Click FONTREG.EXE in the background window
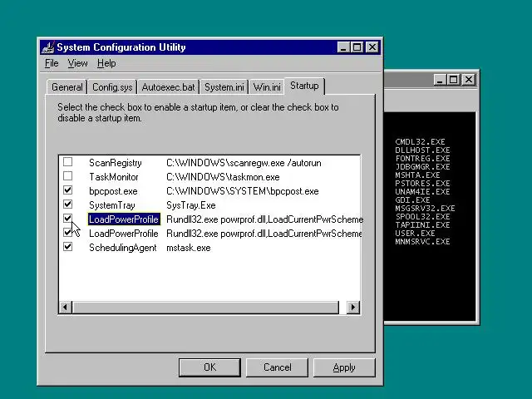 click(422, 159)
